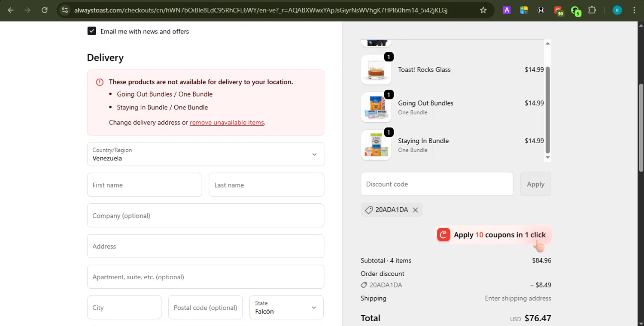The width and height of the screenshot is (644, 326).
Task: Uncheck 'Email me with news and offers'
Action: 91,31
